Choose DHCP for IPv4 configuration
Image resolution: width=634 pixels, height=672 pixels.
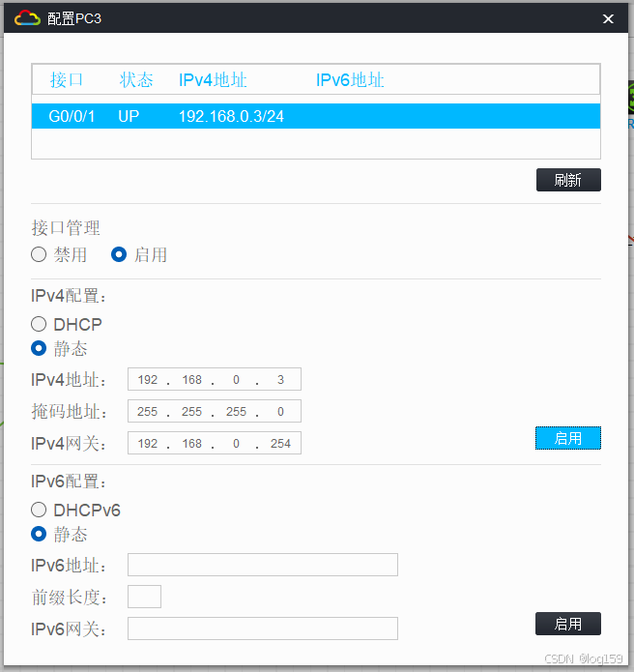tap(39, 324)
